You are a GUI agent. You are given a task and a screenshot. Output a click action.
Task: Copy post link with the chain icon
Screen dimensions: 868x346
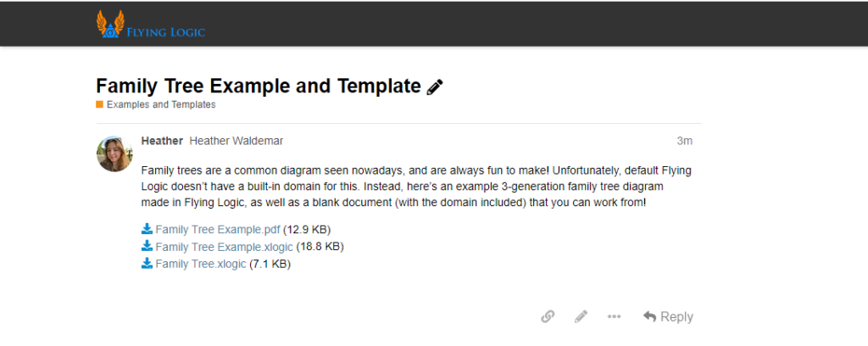point(548,316)
